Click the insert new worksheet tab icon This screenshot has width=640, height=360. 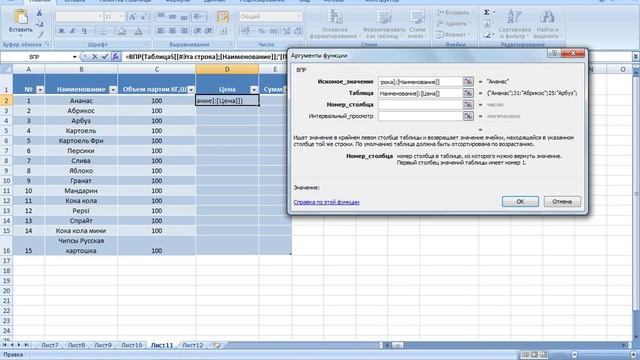(217, 345)
